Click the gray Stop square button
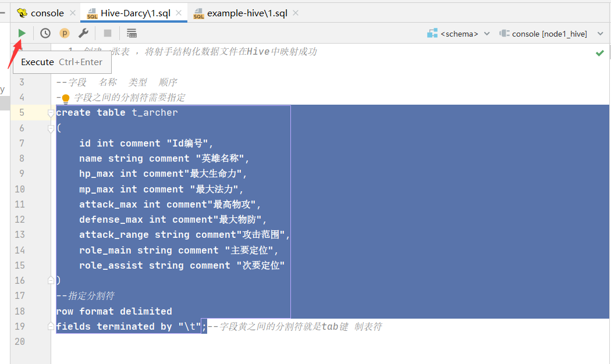This screenshot has width=611, height=364. point(108,34)
